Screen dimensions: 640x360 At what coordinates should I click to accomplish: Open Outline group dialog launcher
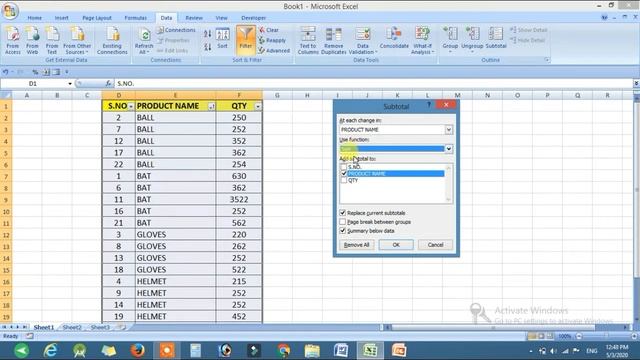(547, 60)
